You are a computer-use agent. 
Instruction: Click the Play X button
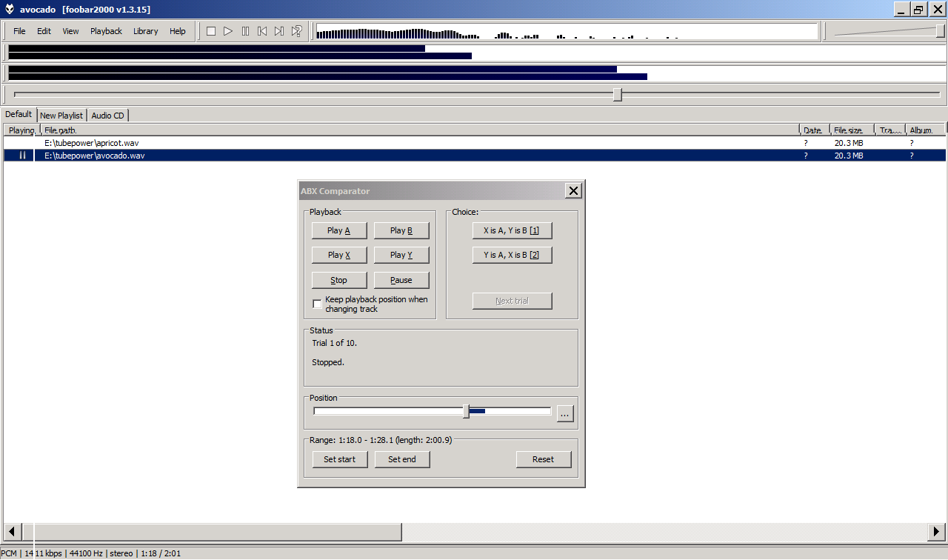[338, 255]
